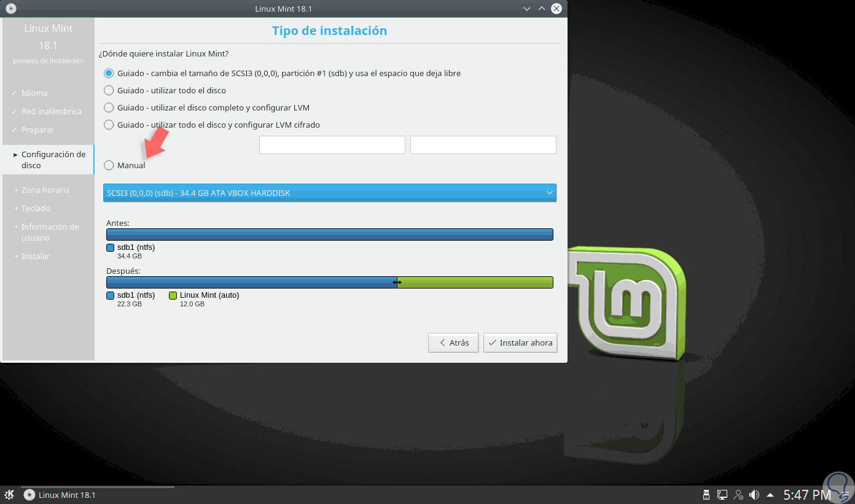This screenshot has width=855, height=504.
Task: Choose the encrypted LVM option
Action: click(212, 125)
